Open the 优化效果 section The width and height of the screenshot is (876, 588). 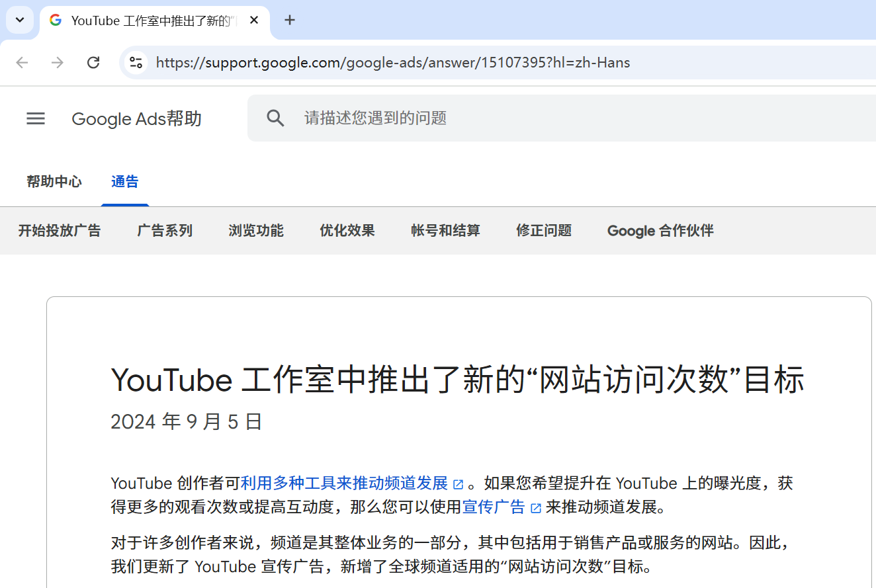pyautogui.click(x=347, y=230)
